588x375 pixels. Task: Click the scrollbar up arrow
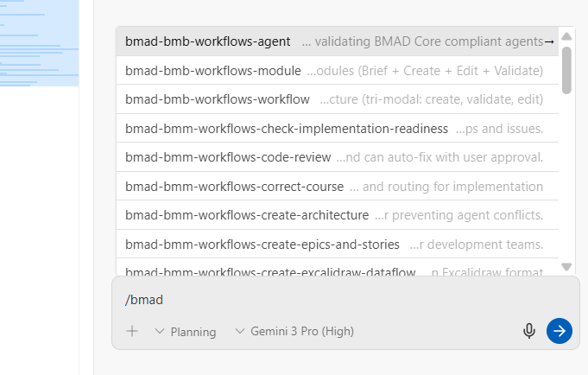[566, 36]
